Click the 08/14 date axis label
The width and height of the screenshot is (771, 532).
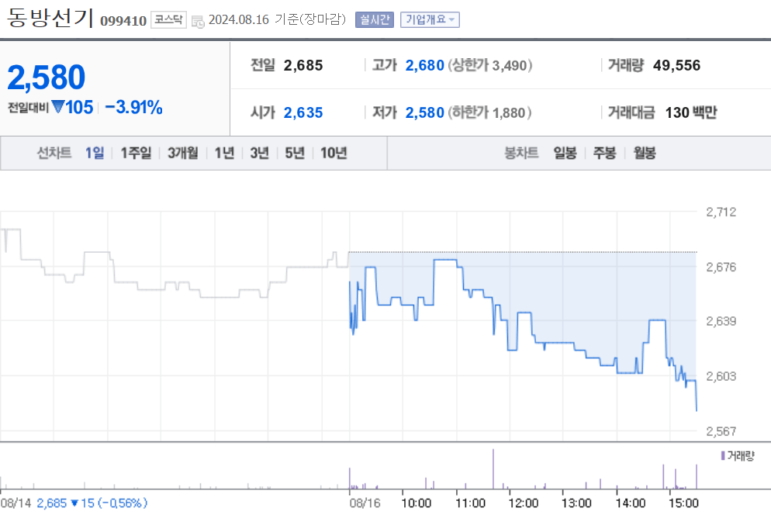pos(16,503)
